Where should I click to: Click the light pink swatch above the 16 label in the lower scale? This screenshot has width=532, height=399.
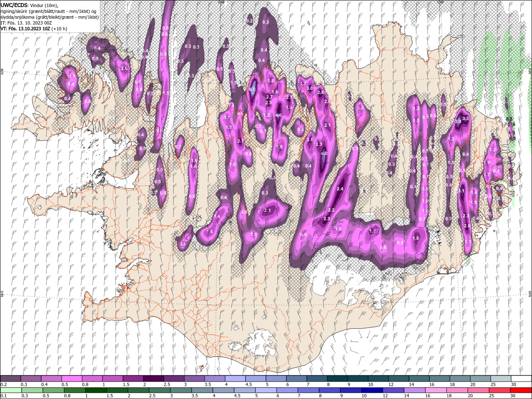coord(436,390)
